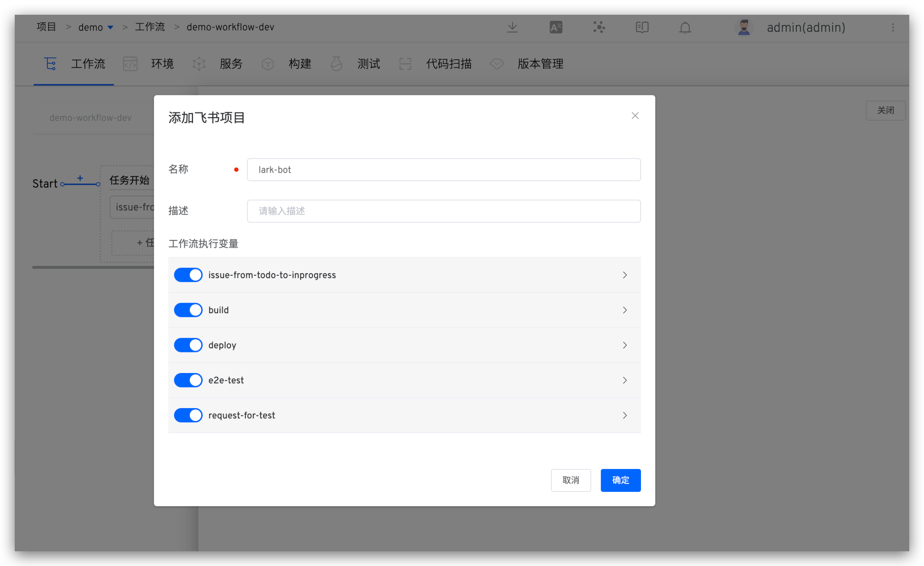
Task: Click the notification bell icon
Action: tap(685, 27)
